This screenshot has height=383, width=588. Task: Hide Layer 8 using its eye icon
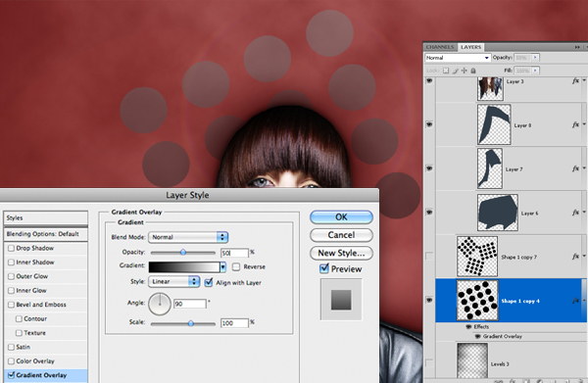coord(429,124)
